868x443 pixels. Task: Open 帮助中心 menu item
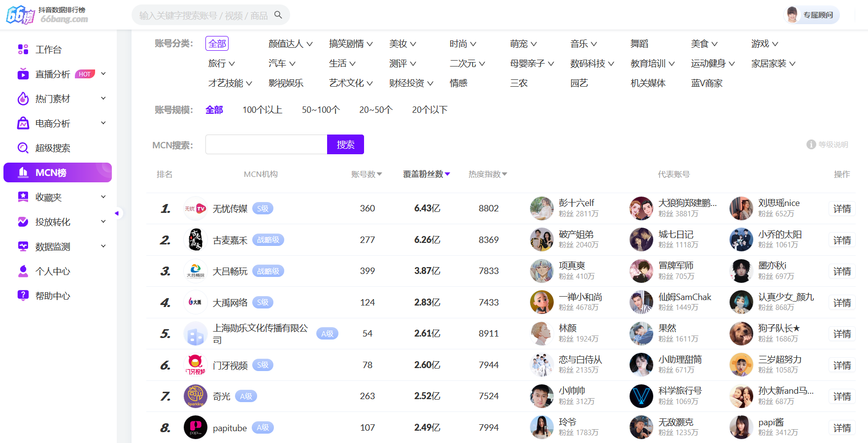tap(58, 296)
